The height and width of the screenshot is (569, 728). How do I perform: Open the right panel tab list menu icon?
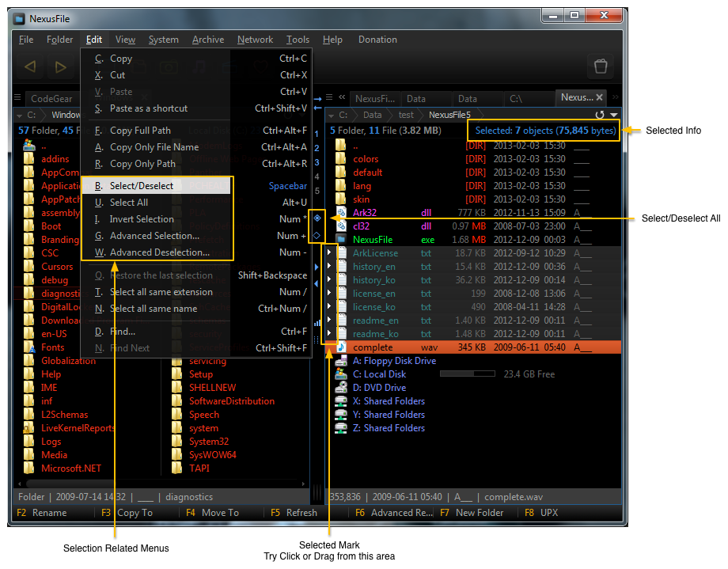click(329, 97)
